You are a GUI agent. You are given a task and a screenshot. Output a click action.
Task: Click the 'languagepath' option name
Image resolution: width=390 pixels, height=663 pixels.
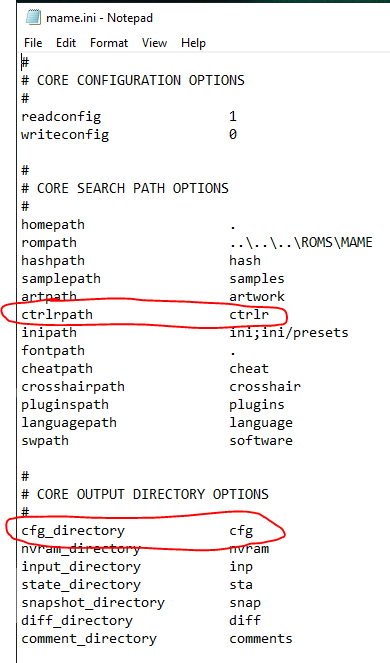coord(69,423)
